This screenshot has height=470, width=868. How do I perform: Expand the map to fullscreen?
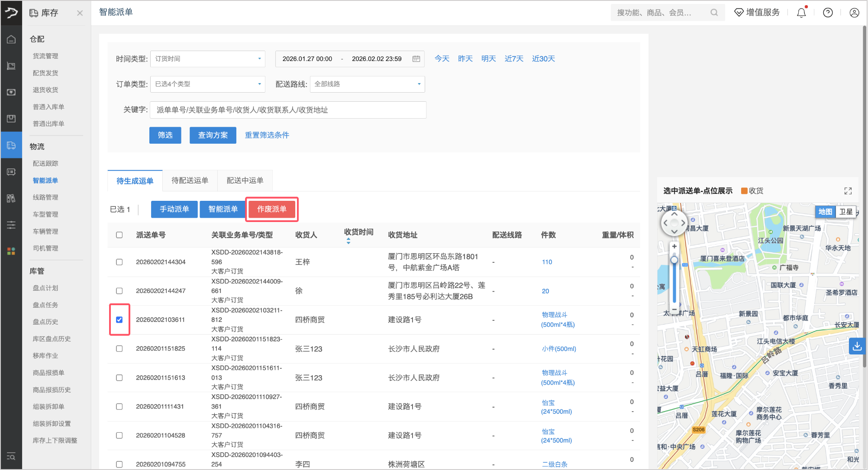(848, 191)
